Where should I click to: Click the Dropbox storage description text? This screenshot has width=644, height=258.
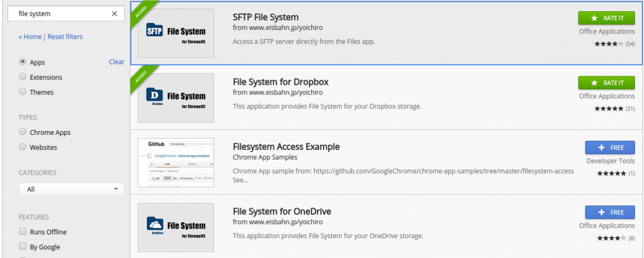click(x=327, y=106)
